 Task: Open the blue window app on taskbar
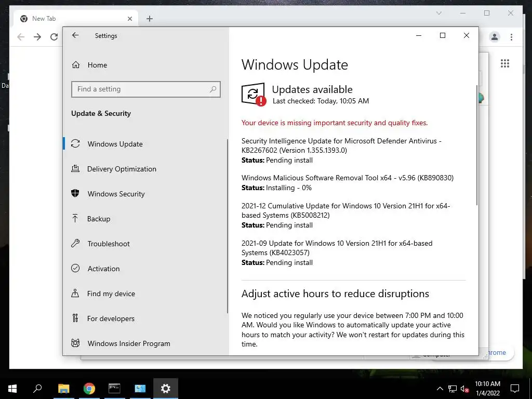[x=140, y=389]
